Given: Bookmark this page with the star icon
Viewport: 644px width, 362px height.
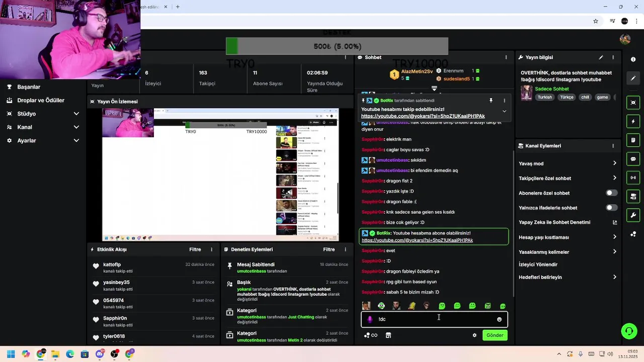Looking at the screenshot, I should pos(596,21).
